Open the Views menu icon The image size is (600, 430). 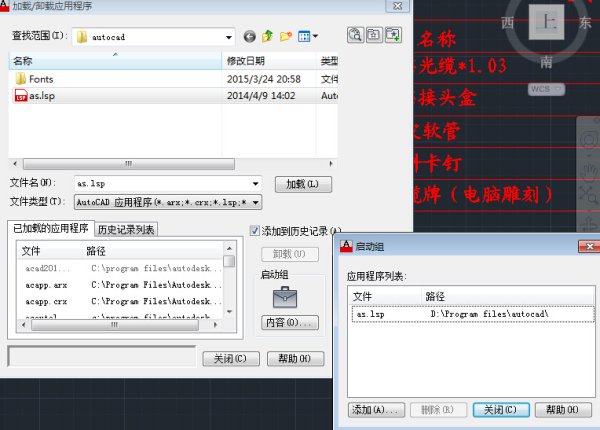point(308,36)
